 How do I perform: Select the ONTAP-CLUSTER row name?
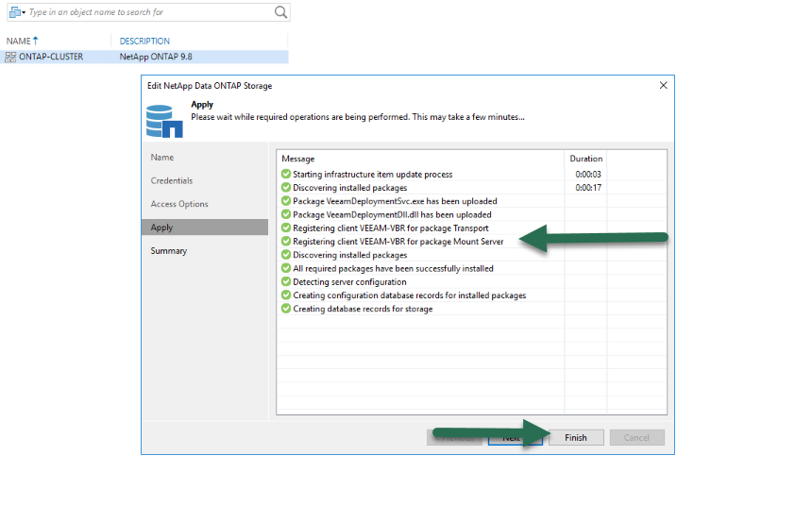pyautogui.click(x=51, y=57)
